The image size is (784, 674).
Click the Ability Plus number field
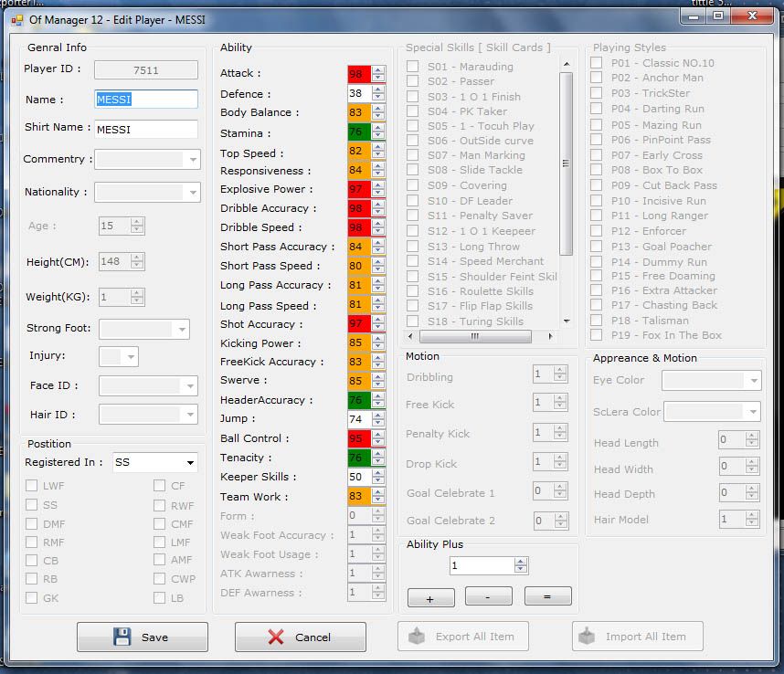[480, 566]
